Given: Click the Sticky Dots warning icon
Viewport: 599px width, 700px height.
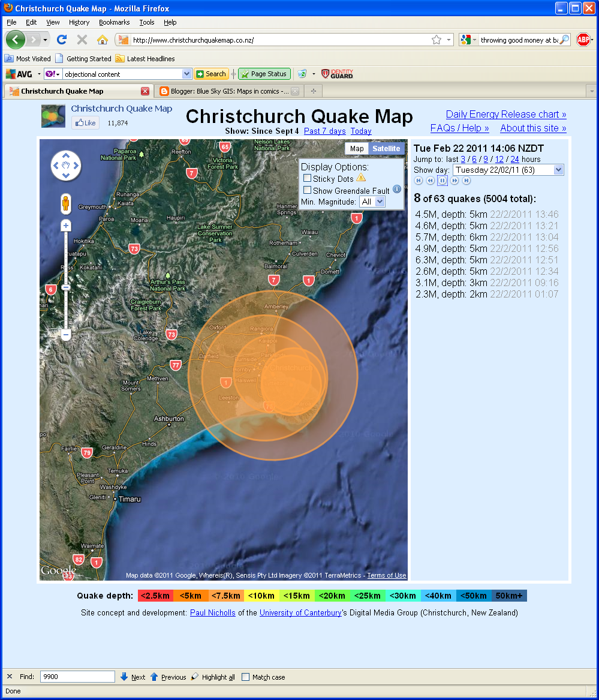Looking at the screenshot, I should click(361, 177).
